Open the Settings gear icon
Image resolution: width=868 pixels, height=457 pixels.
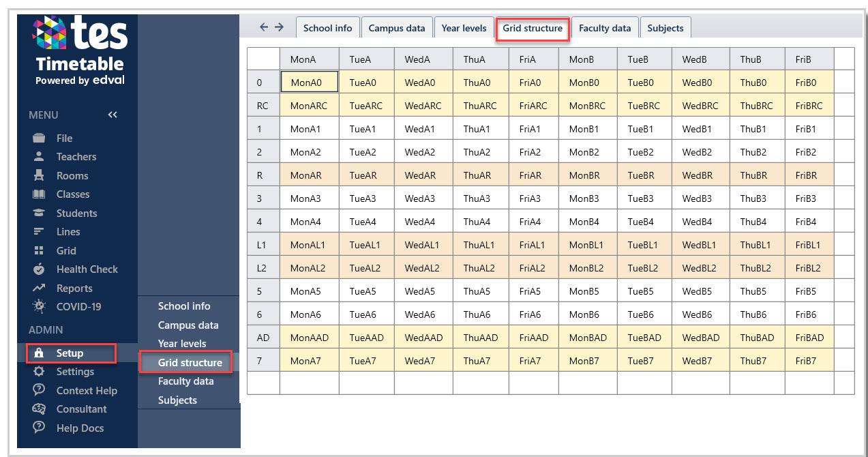point(39,372)
